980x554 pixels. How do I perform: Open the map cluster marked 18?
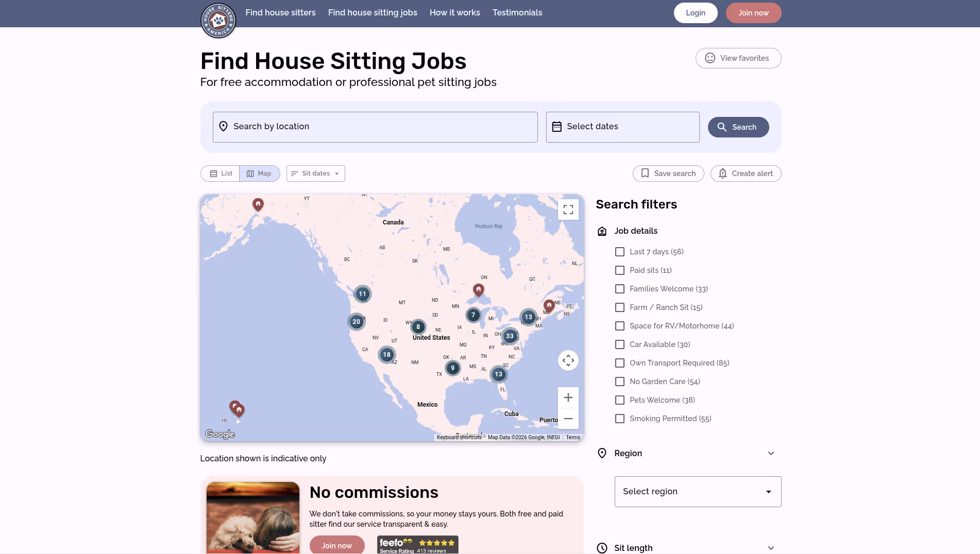point(386,355)
